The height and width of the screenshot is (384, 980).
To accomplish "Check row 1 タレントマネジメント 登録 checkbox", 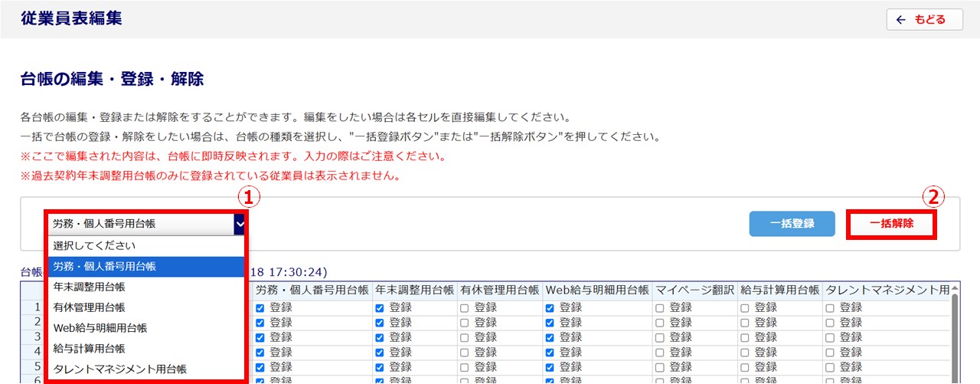I will [x=830, y=307].
